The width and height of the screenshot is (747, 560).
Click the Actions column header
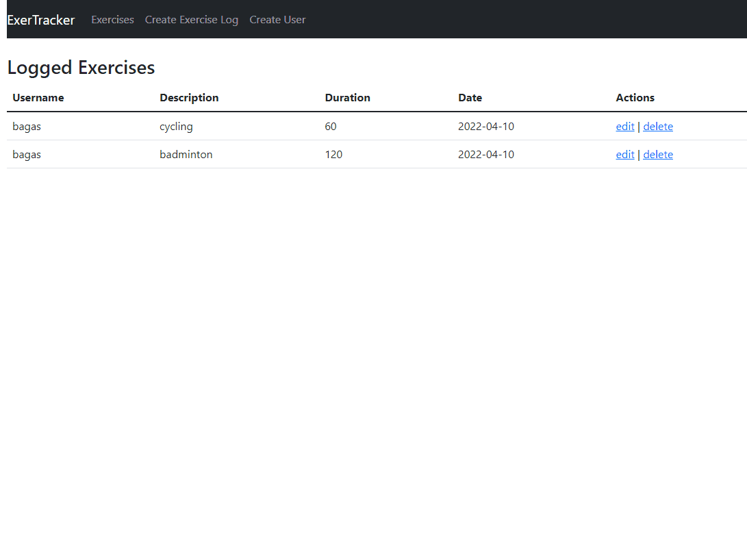point(635,98)
